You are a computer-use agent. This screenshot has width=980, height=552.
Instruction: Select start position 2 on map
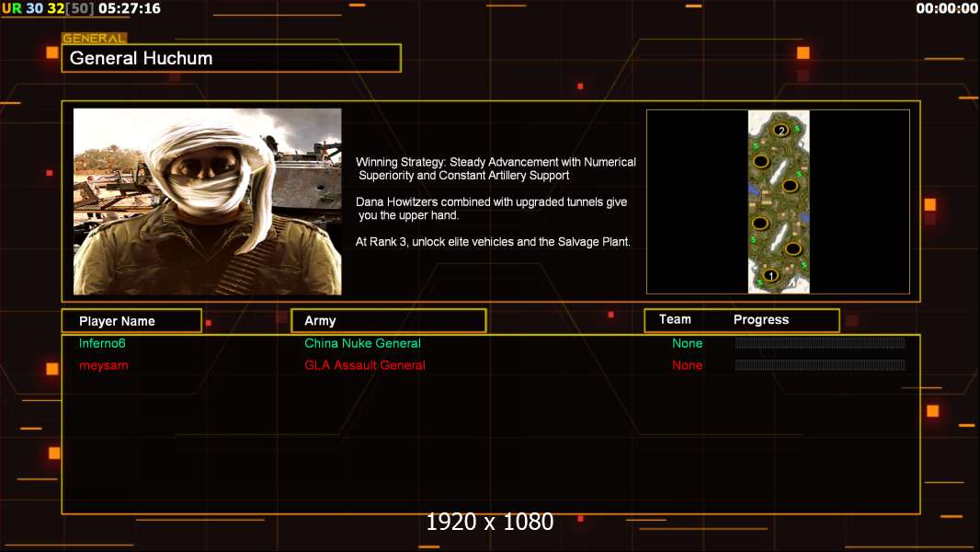pos(781,130)
